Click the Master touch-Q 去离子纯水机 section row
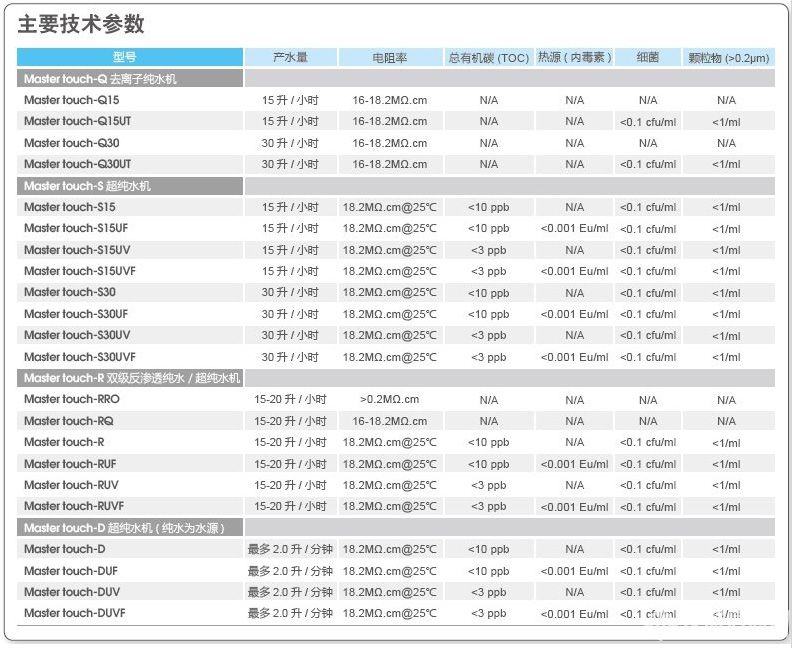793x648 pixels. point(100,78)
